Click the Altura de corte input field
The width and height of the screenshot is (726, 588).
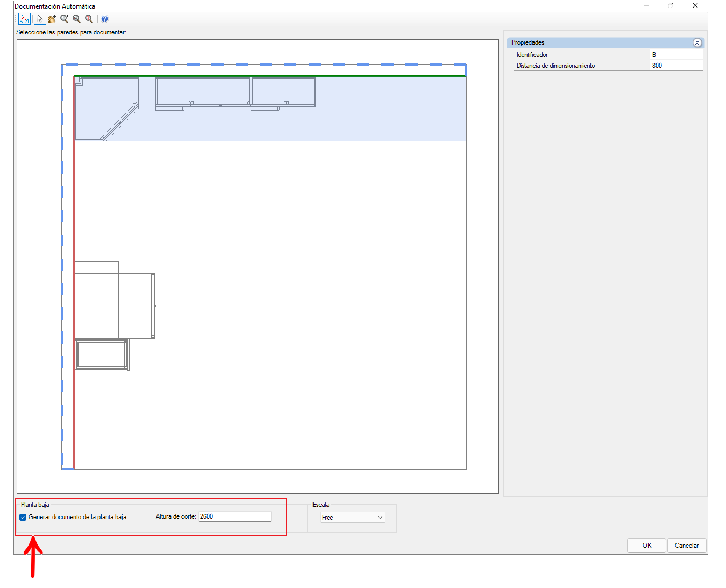235,516
